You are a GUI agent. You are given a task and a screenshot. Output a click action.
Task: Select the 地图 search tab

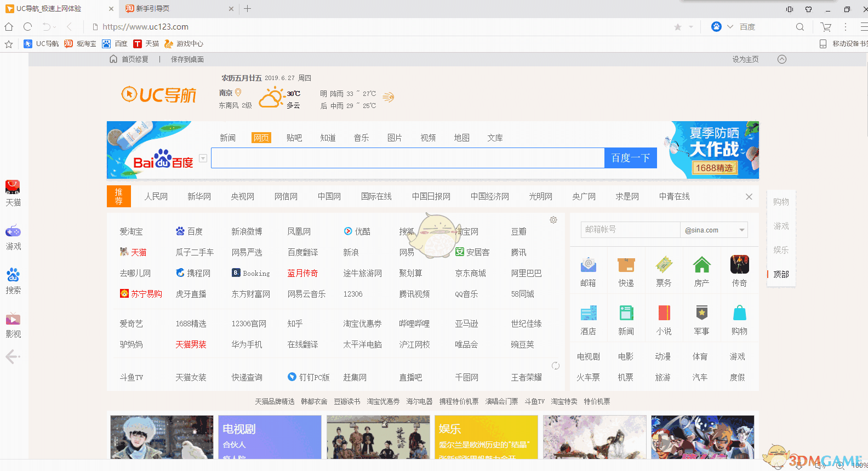coord(461,138)
